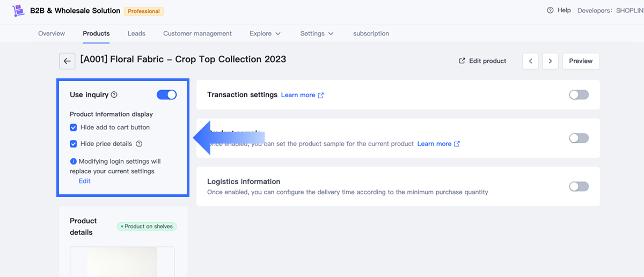
Task: Click the Preview button
Action: coord(581,61)
